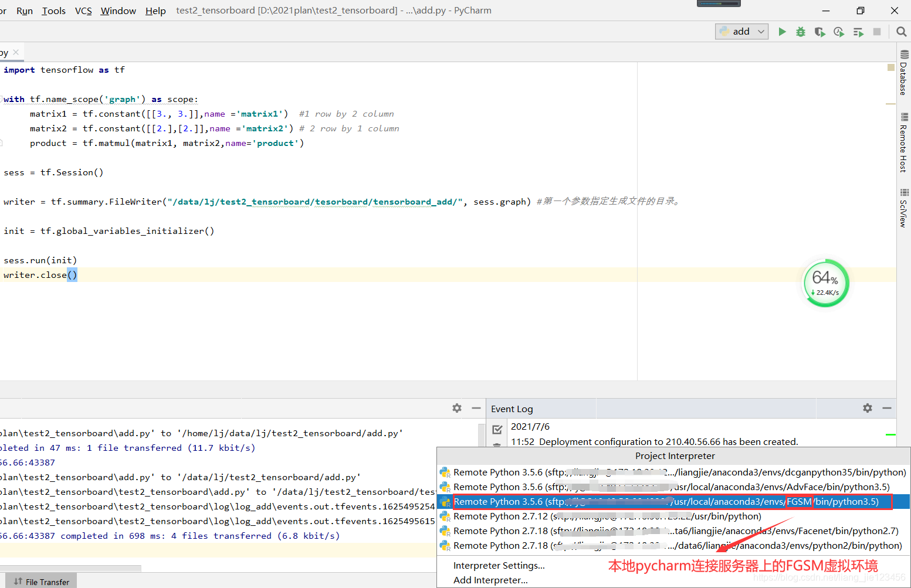This screenshot has height=588, width=911.
Task: Select Remote Python 3.5.6 FGSM interpreter
Action: tap(673, 502)
